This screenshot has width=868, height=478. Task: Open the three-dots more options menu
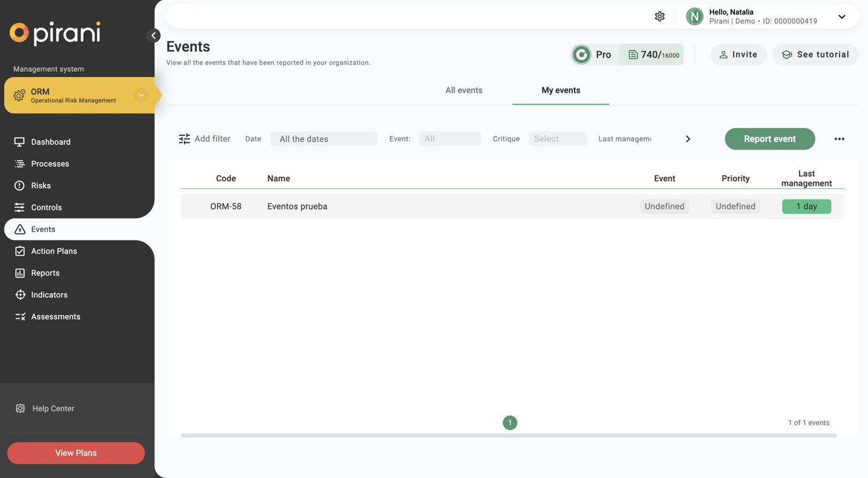[x=839, y=139]
